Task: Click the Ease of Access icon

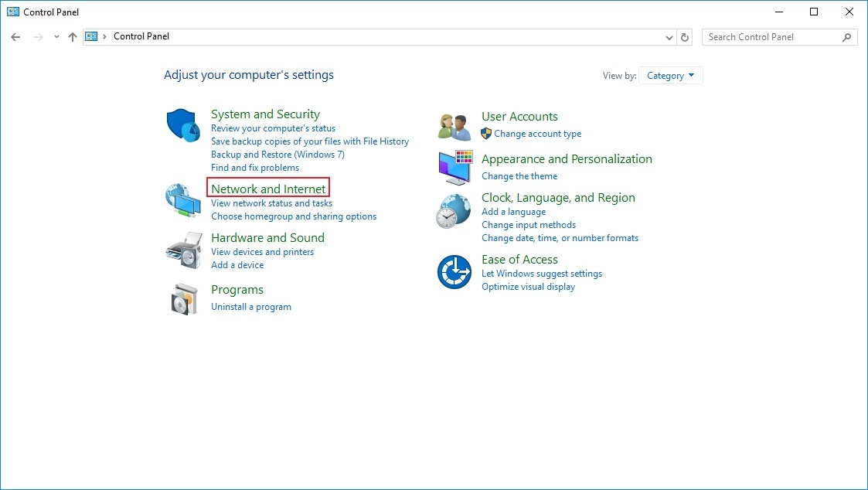Action: [454, 272]
